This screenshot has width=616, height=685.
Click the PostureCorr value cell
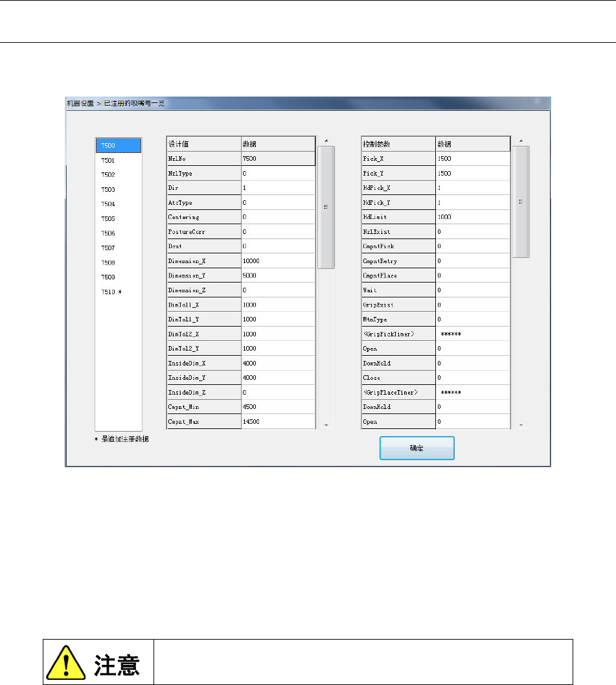coord(278,232)
